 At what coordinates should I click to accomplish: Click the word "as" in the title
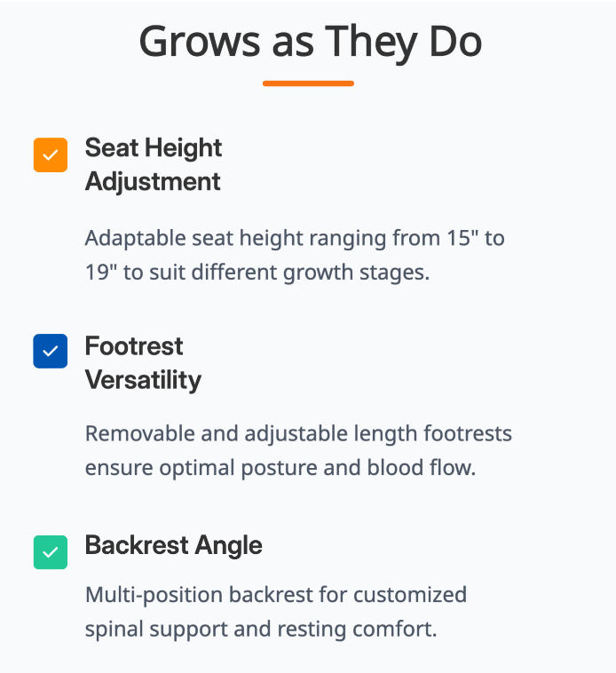(x=293, y=45)
